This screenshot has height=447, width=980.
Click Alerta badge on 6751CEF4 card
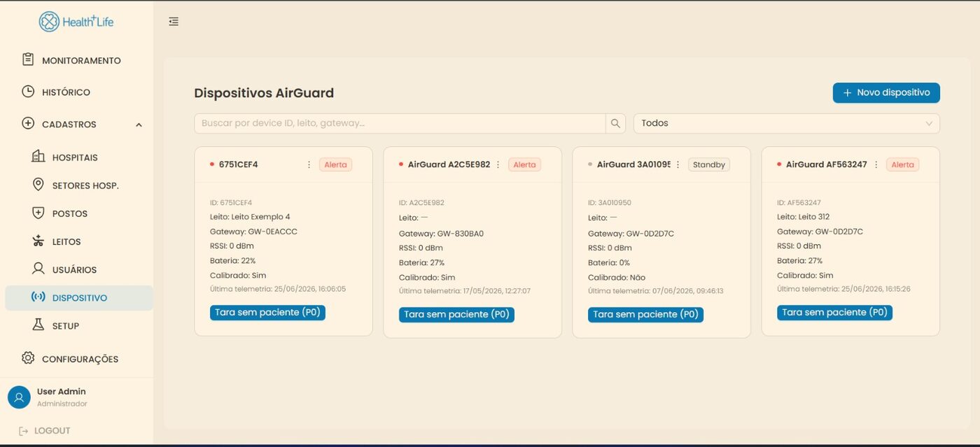[x=335, y=164]
